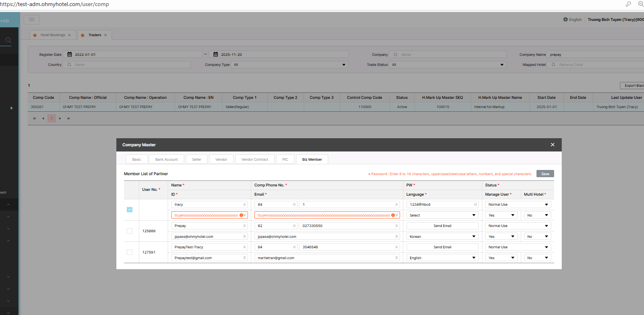The image size is (644, 315).
Task: Open the Register Date start calendar icon
Action: (69, 55)
